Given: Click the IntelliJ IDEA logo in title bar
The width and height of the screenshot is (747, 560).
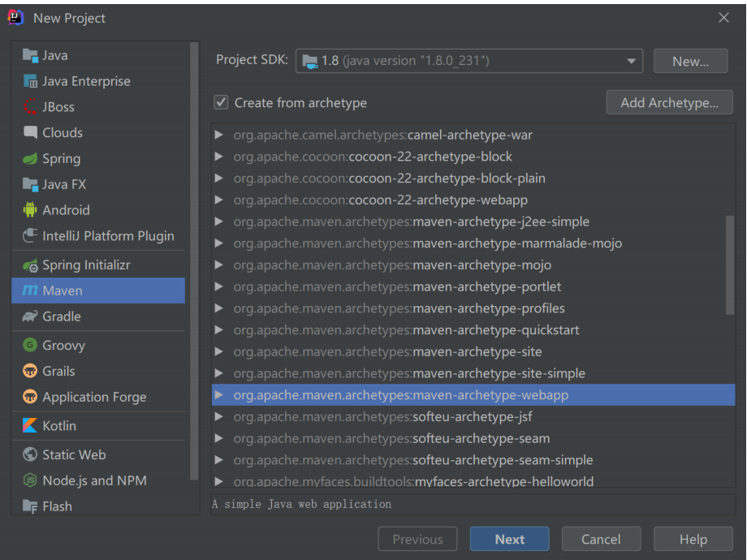Looking at the screenshot, I should pos(15,18).
